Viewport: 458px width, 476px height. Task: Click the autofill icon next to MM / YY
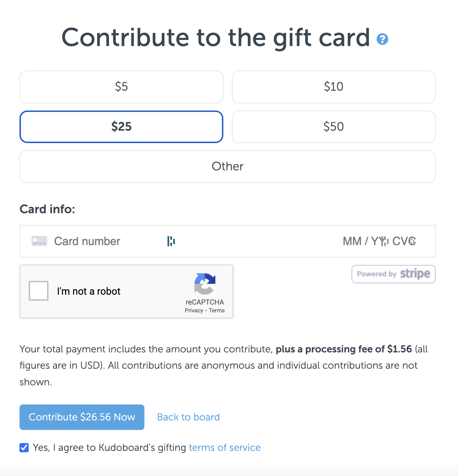pos(385,241)
